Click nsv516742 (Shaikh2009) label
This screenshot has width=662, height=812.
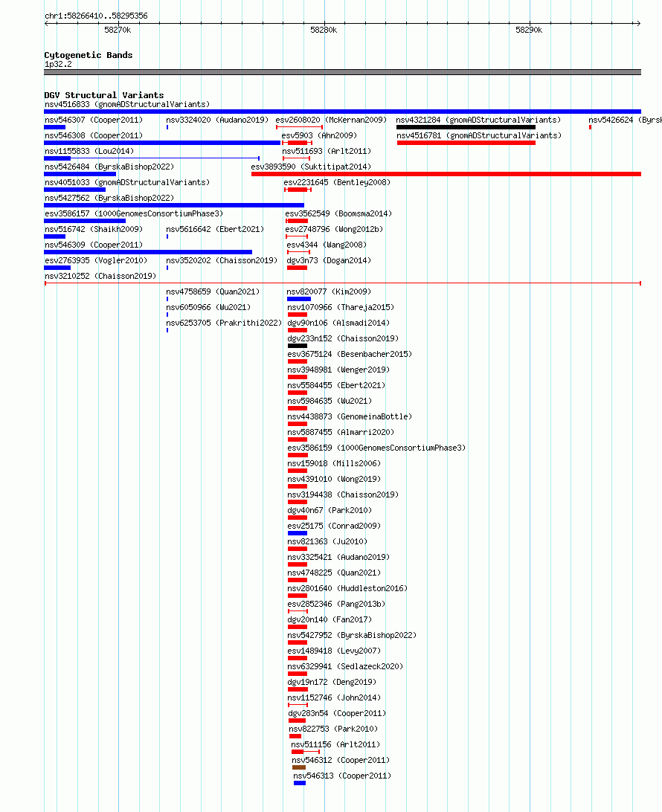pyautogui.click(x=94, y=228)
